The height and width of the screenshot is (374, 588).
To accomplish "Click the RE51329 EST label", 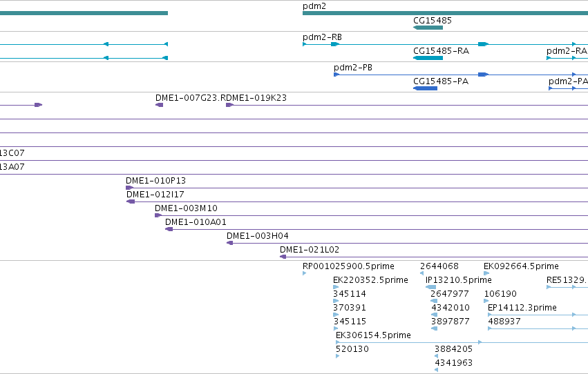I will coord(567,280).
